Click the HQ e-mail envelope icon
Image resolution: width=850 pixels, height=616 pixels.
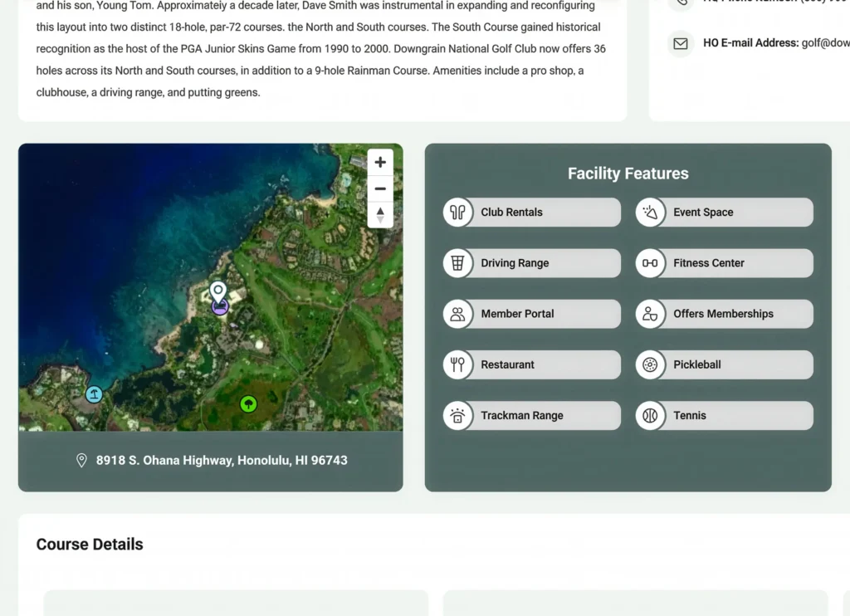coord(681,43)
